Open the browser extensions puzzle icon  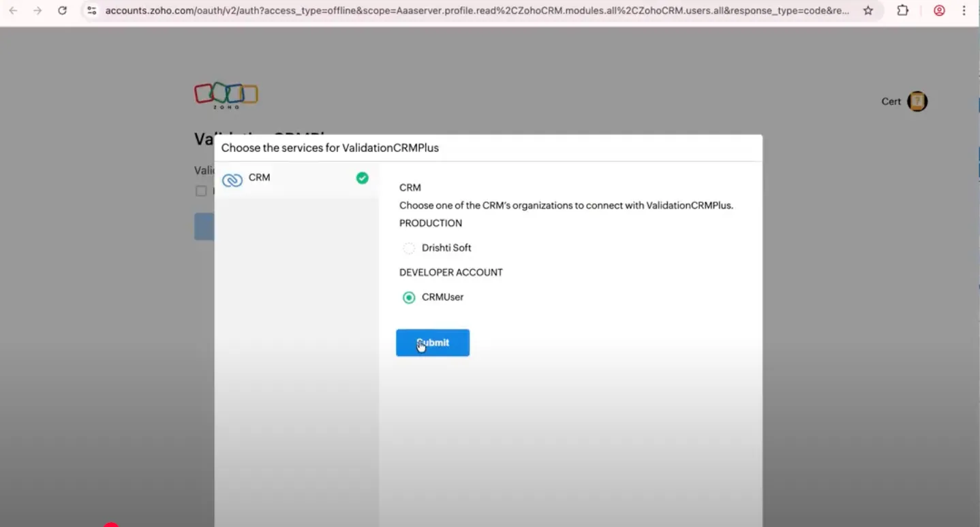coord(903,11)
